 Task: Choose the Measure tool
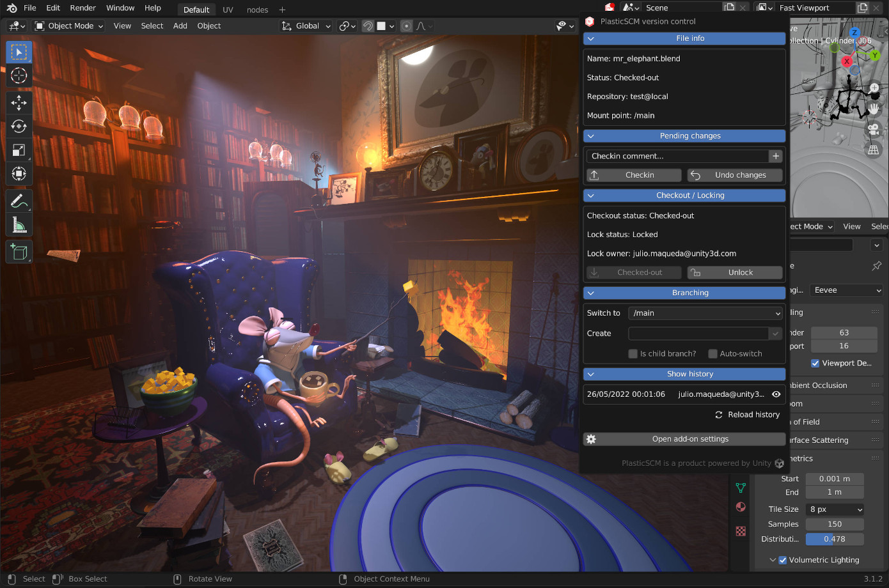19,224
